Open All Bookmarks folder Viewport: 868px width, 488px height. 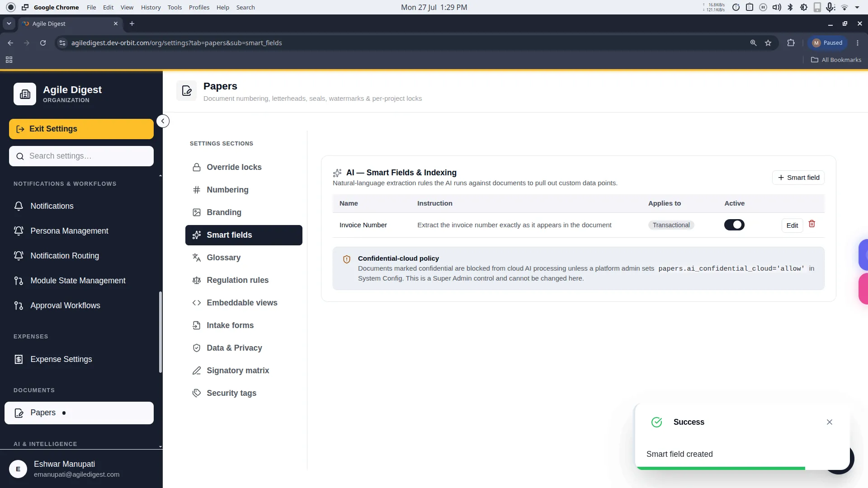[836, 60]
